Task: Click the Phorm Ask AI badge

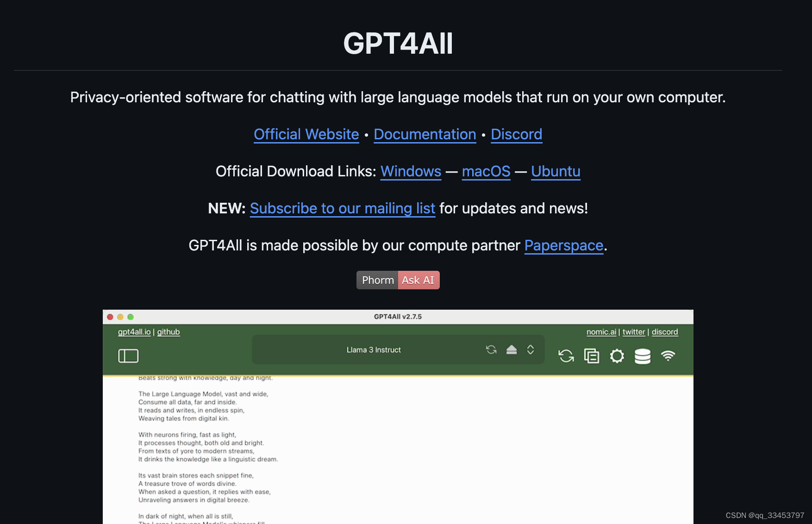Action: pyautogui.click(x=398, y=280)
